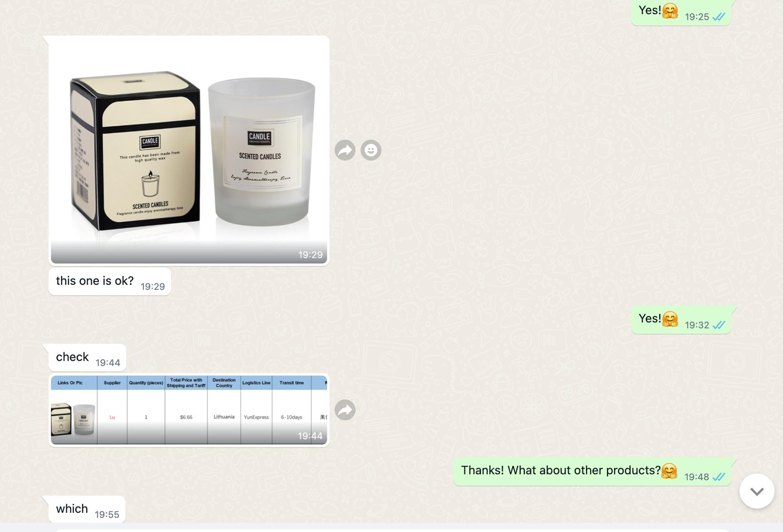
Task: Click the frosted glass candle in photo
Action: click(x=262, y=152)
